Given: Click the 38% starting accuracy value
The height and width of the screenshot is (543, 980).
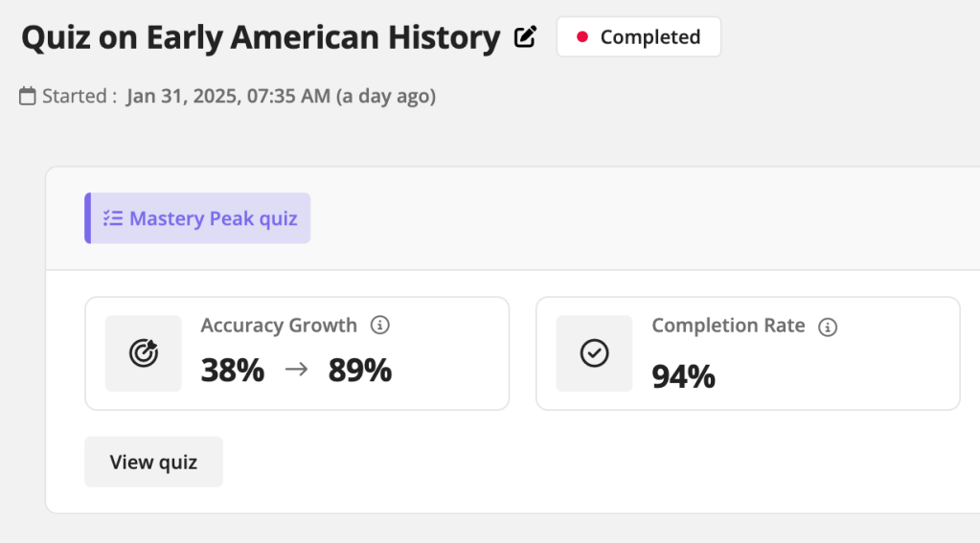Looking at the screenshot, I should pos(233,370).
